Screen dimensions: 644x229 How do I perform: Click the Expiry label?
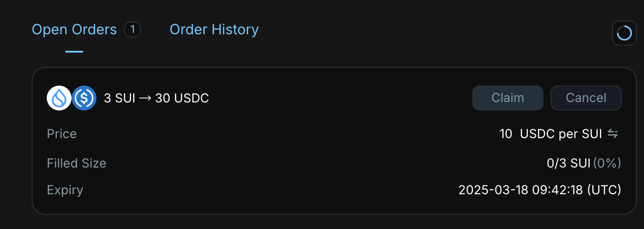65,190
